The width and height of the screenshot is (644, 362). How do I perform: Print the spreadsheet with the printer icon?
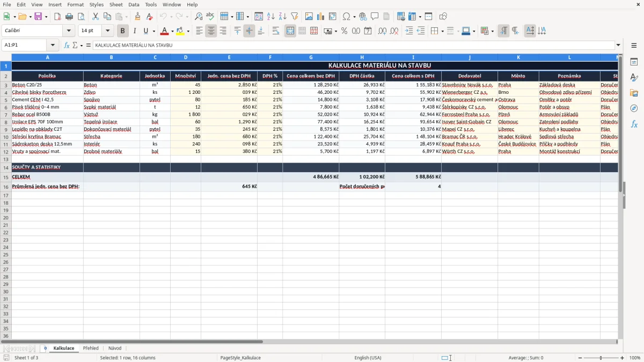pos(69,17)
